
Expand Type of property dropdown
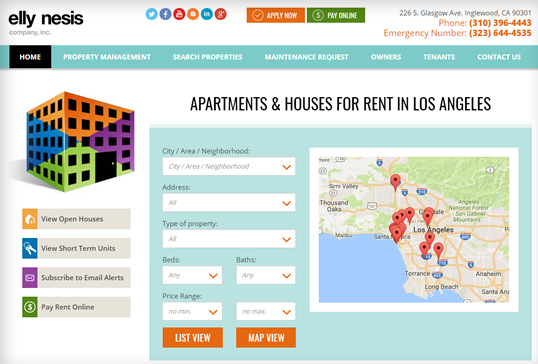229,239
